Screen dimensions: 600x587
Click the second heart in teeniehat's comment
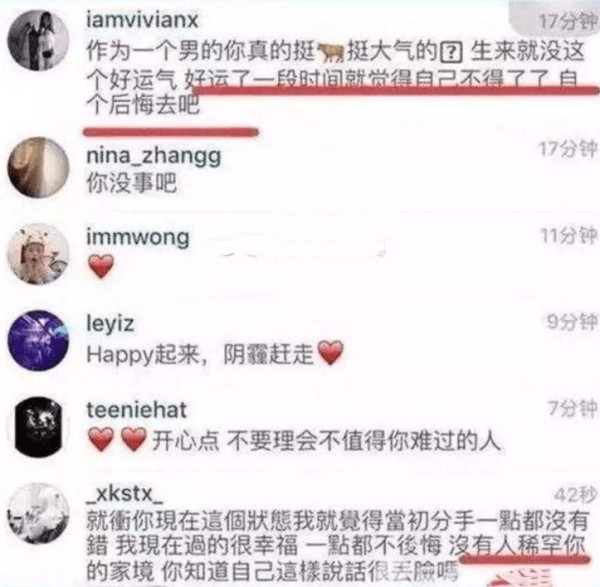pos(134,439)
